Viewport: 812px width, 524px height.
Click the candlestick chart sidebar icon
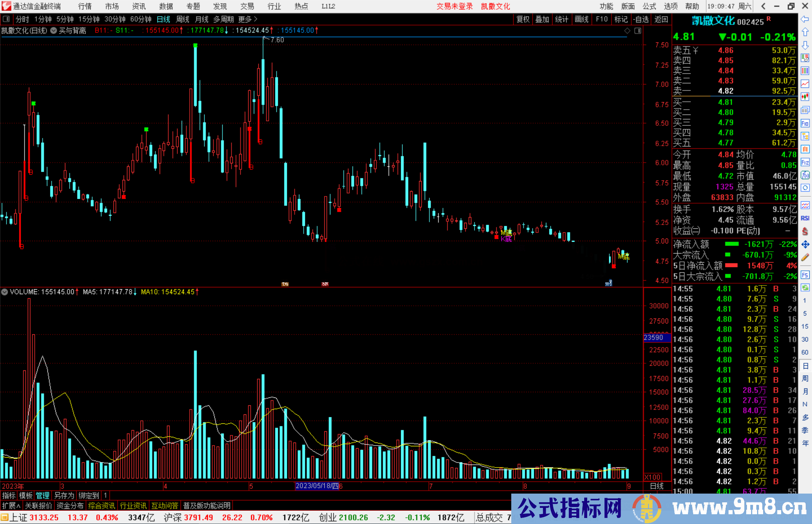click(x=805, y=97)
